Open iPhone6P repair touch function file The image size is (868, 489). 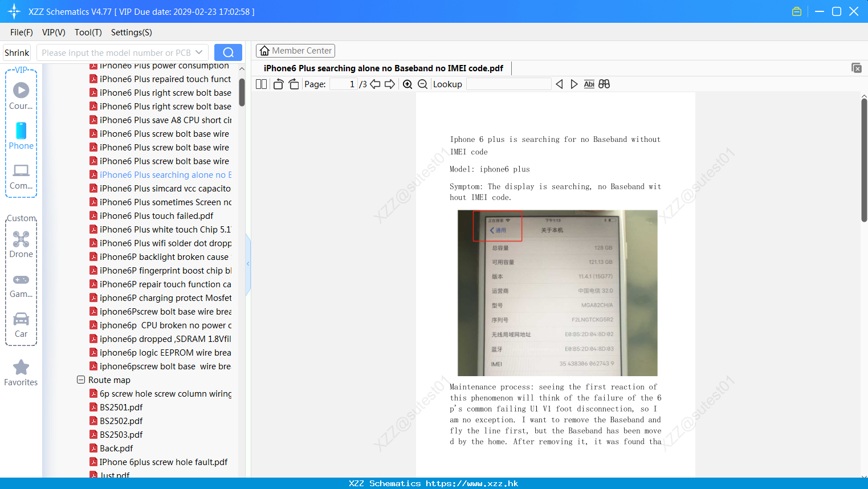pyautogui.click(x=160, y=284)
